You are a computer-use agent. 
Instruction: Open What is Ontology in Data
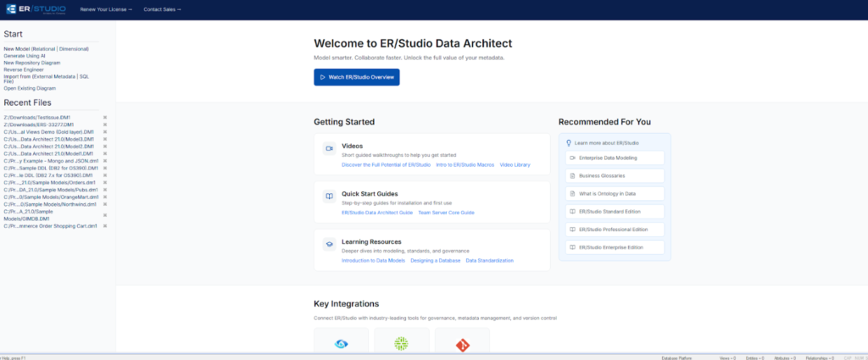pyautogui.click(x=615, y=193)
